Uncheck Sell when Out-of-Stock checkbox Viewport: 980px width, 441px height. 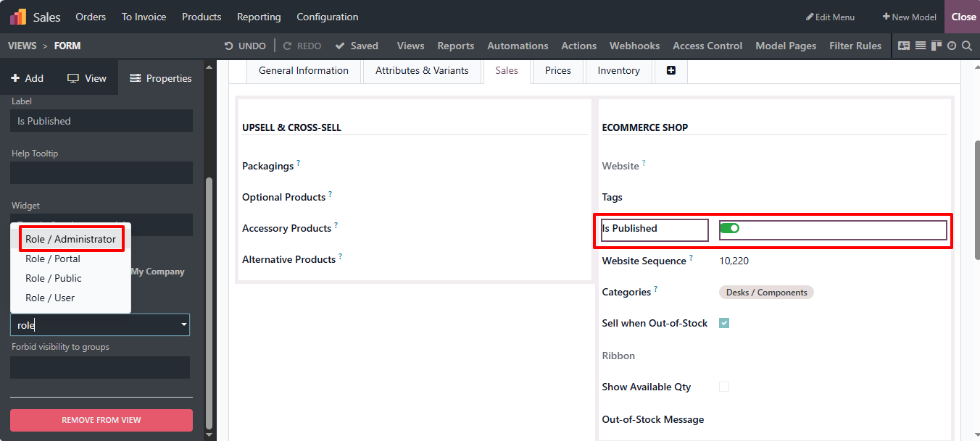[724, 323]
